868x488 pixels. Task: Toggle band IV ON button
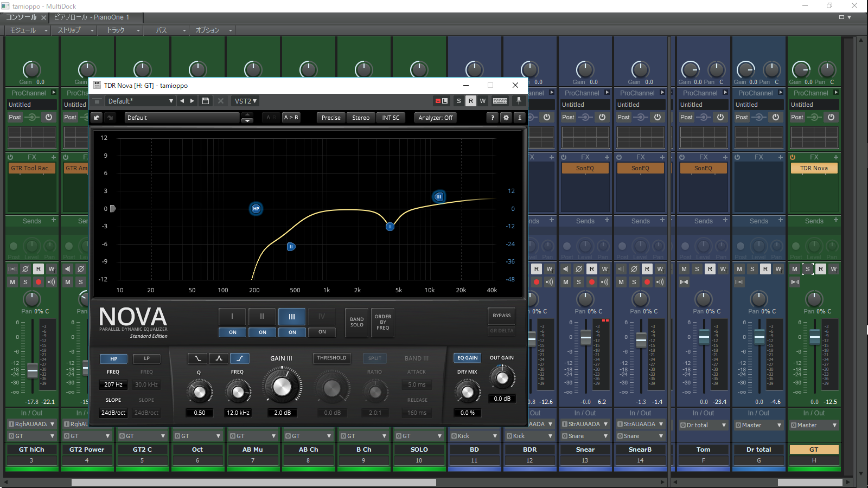coord(322,332)
